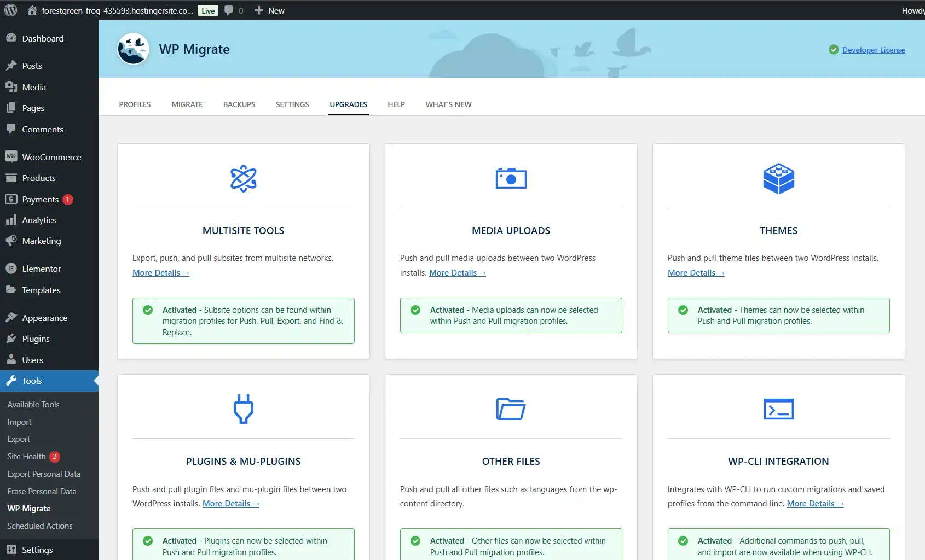This screenshot has width=925, height=560.
Task: Open Available Tools submenu item
Action: pos(33,405)
